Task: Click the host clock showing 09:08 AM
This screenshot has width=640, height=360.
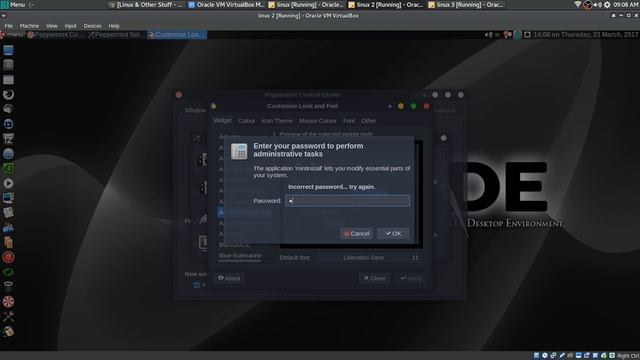Action: (x=625, y=4)
